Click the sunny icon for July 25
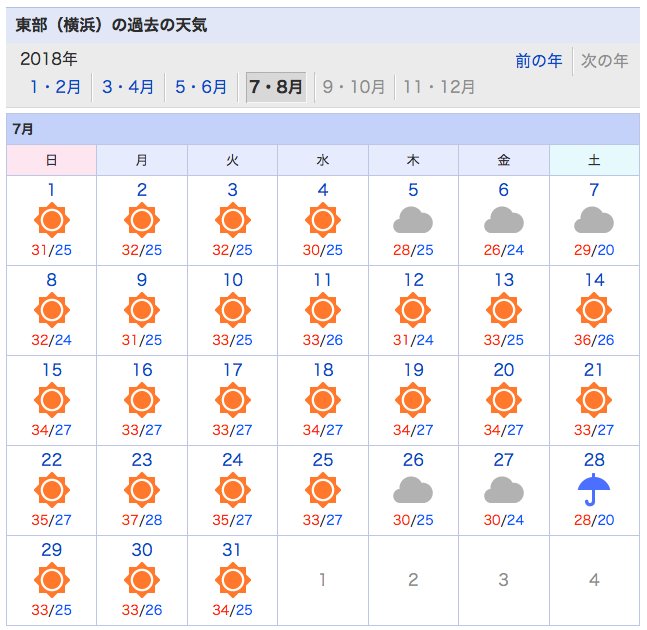 (323, 490)
